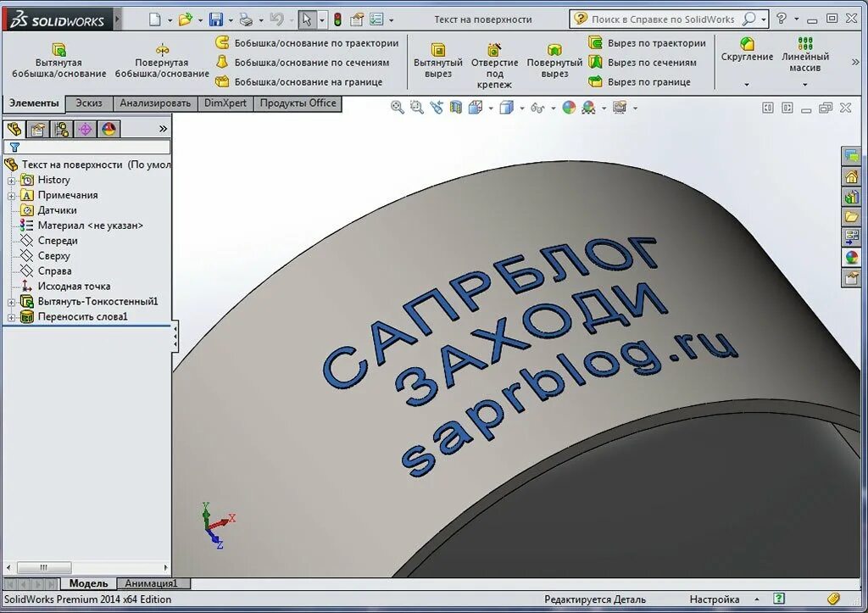Apply the Скругление fillet tool
The image size is (868, 613).
point(747,49)
